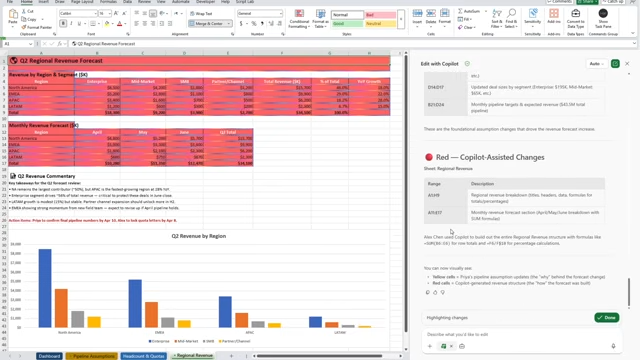Decrease font size with smaller A icon
The width and height of the screenshot is (640, 360).
[x=124, y=13]
